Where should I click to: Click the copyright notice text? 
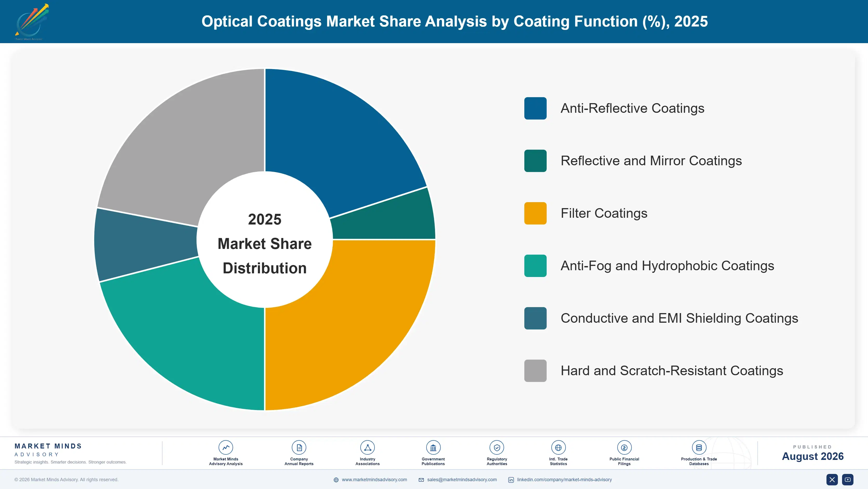[66, 480]
